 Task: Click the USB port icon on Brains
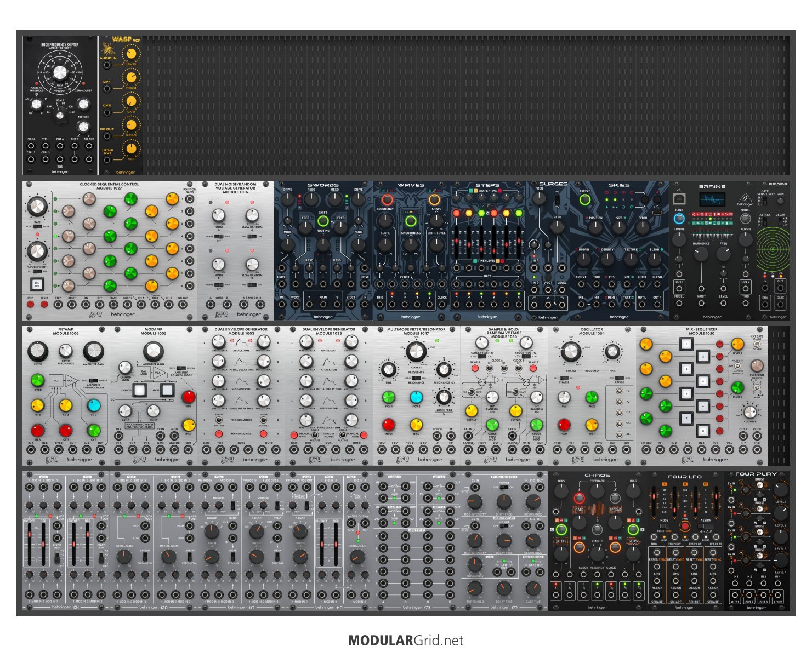coord(679,199)
